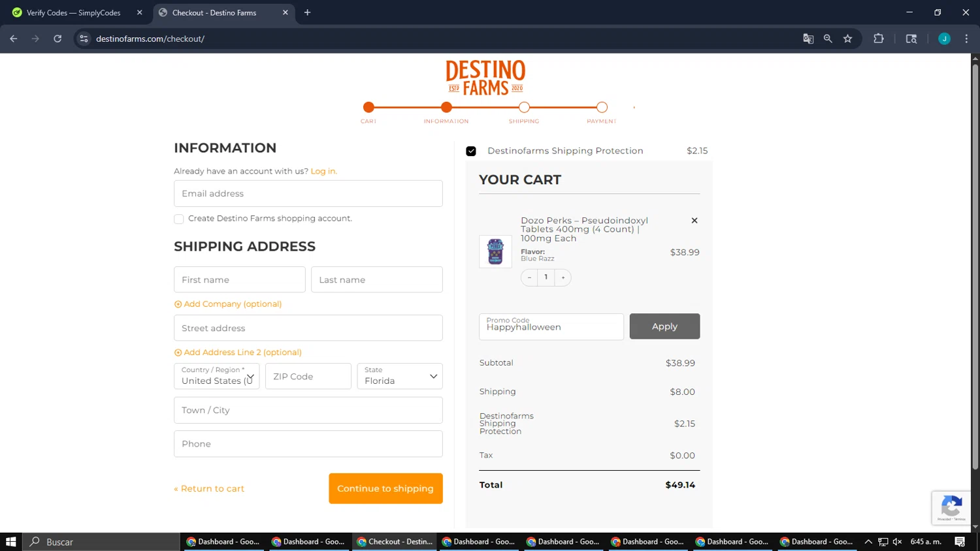
Task: Open the Chrome three-dot menu
Action: [x=966, y=39]
